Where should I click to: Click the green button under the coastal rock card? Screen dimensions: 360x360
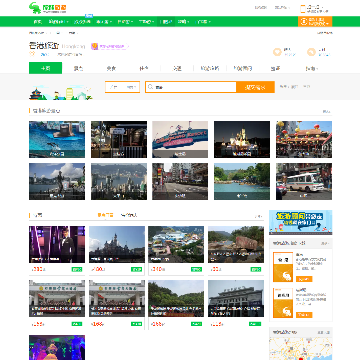(x=256, y=269)
